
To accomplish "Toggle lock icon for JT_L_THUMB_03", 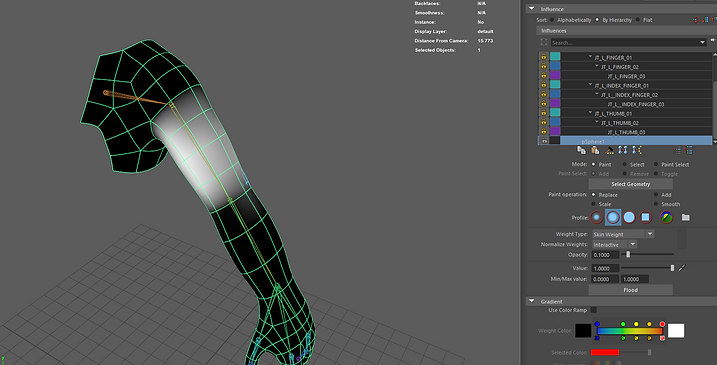I will point(544,132).
